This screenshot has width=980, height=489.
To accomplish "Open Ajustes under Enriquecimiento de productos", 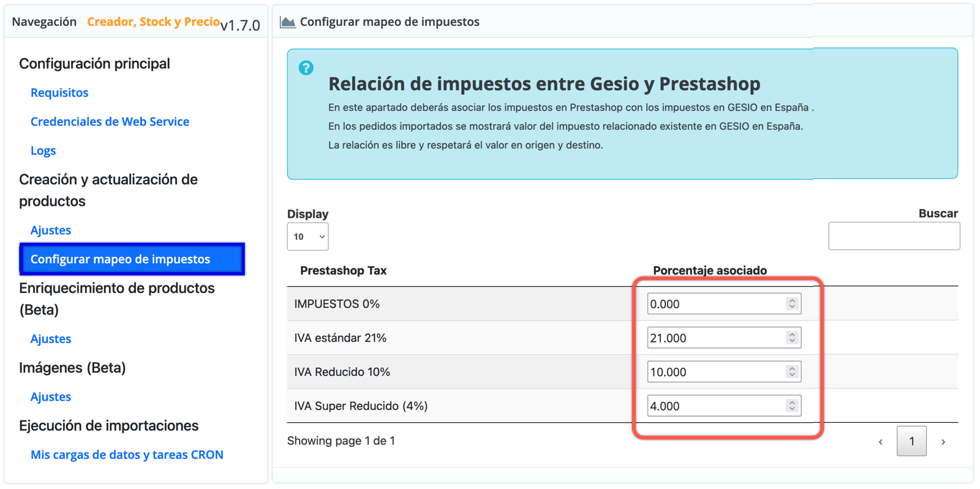I will [51, 338].
